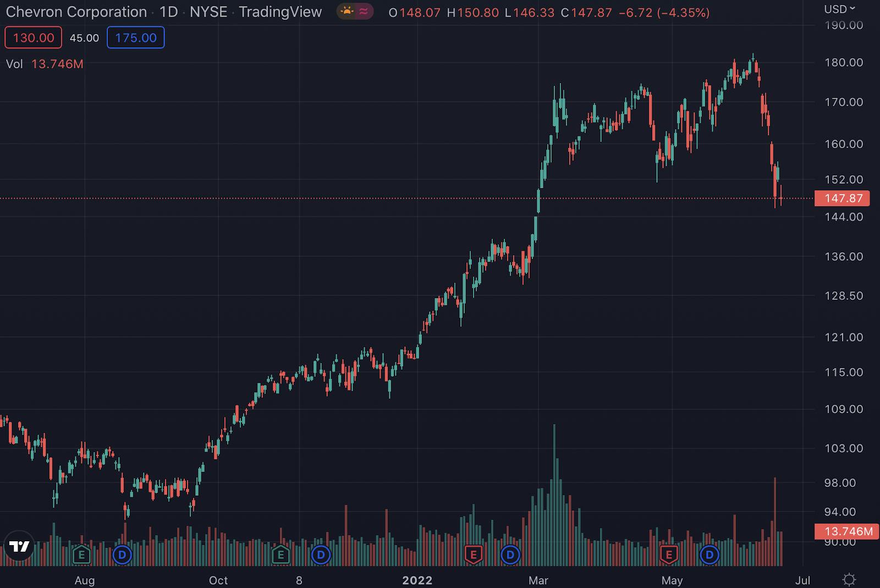The height and width of the screenshot is (588, 880).
Task: Click the red 13.746M volume tag on price axis
Action: click(847, 531)
